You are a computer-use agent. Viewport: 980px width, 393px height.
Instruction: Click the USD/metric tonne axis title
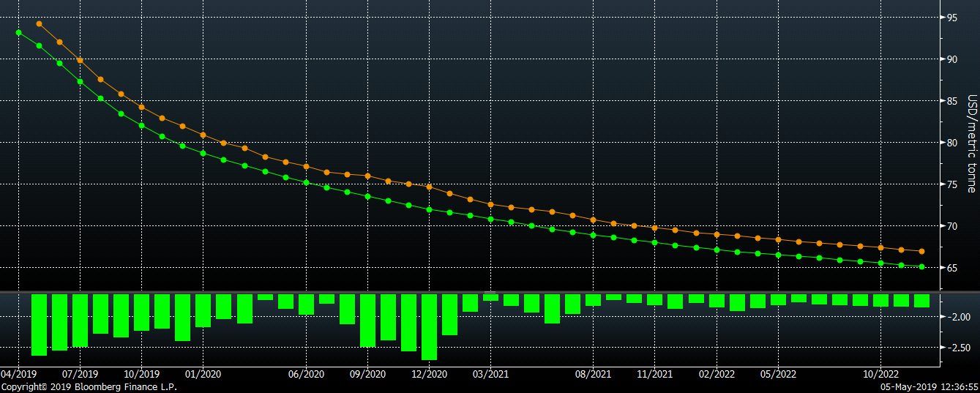click(971, 143)
